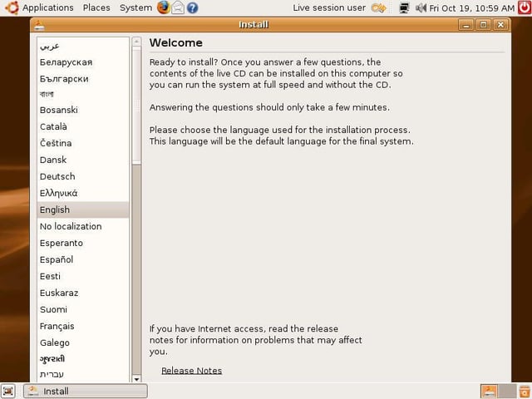Click the Install taskbar button
532x399 pixels.
pos(86,392)
